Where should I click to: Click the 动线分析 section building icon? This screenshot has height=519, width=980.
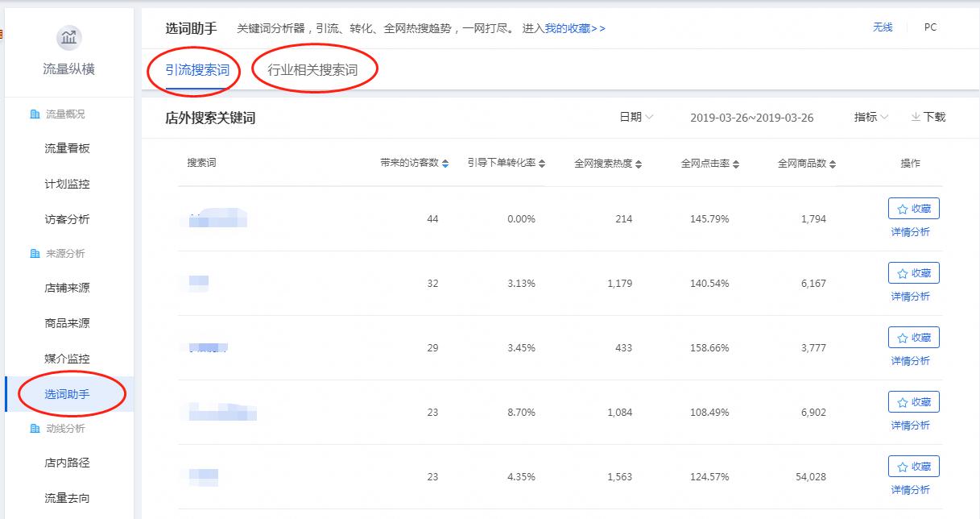35,429
